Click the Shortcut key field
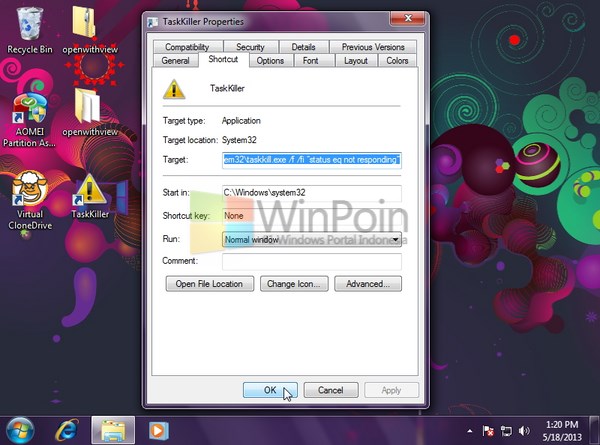The height and width of the screenshot is (445, 600). click(311, 216)
